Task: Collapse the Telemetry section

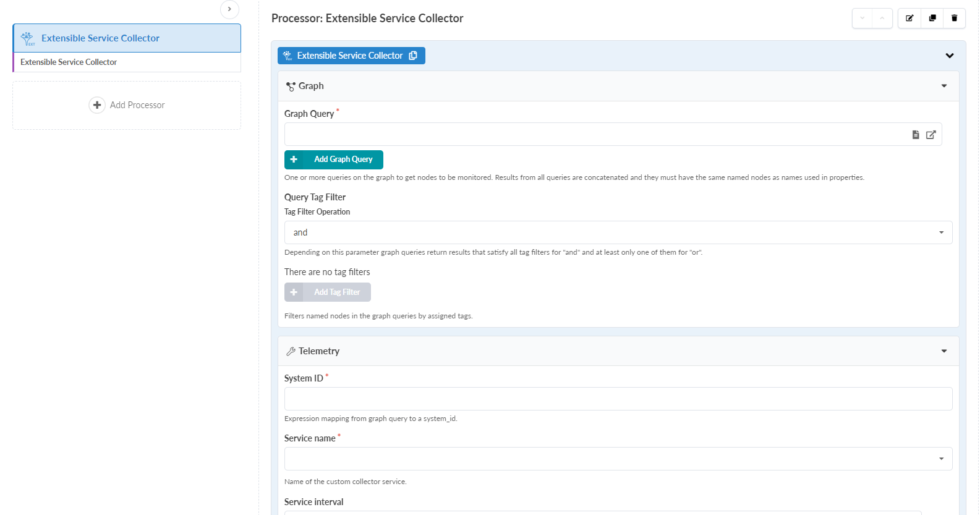Action: point(944,351)
